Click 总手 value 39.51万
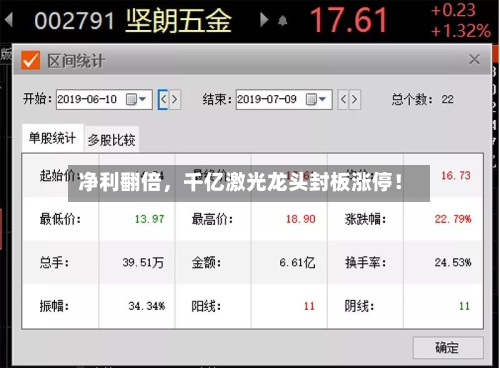The width and height of the screenshot is (500, 368). pos(143,263)
